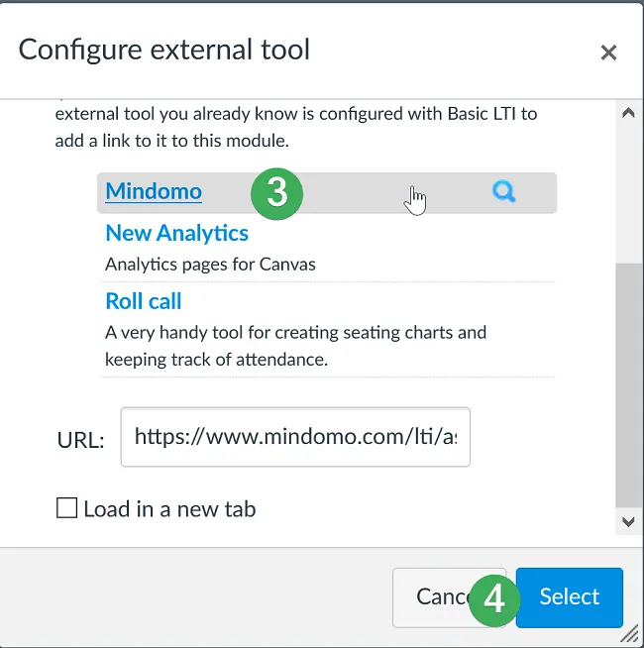Focus the URL text field
The image size is (644, 648).
coord(295,436)
